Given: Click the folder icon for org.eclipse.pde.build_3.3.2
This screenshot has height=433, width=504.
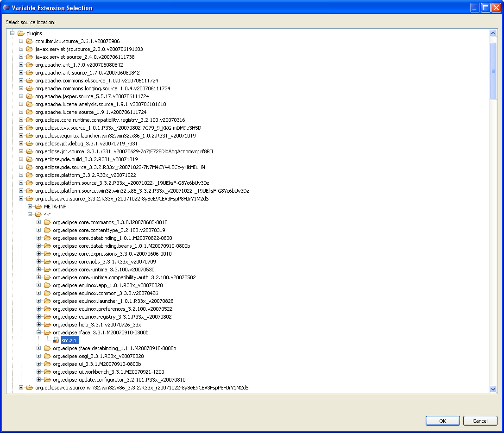Looking at the screenshot, I should coord(30,159).
